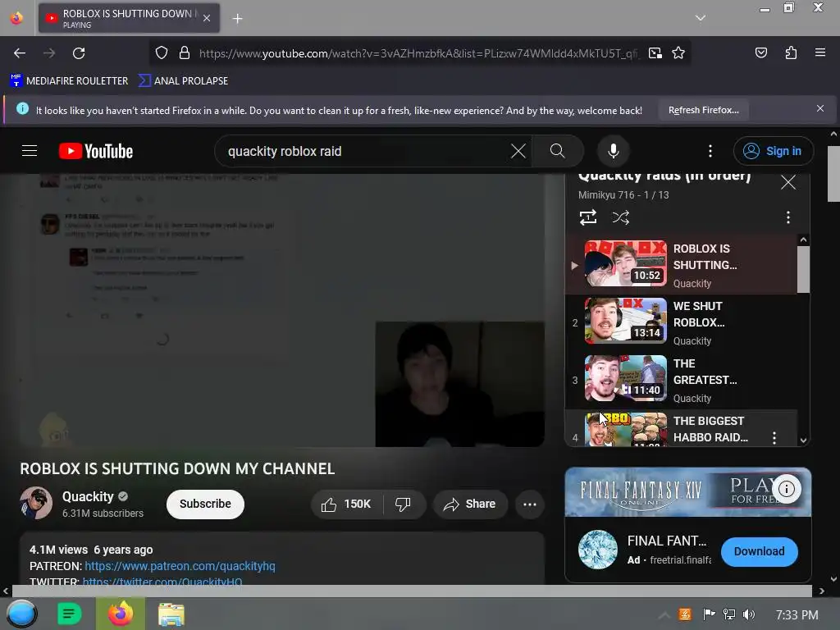Click the Final Fantasy ad crystal logo
Viewport: 840px width, 630px height.
tap(598, 550)
